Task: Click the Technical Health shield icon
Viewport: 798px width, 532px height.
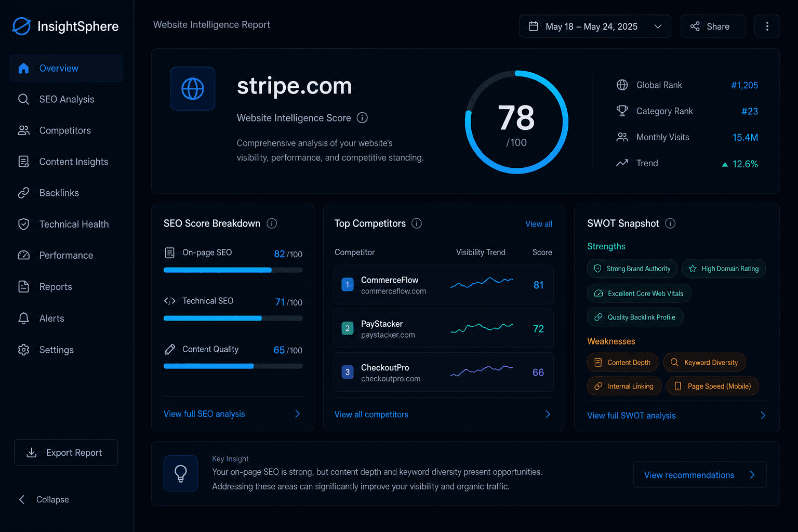Action: pos(23,224)
